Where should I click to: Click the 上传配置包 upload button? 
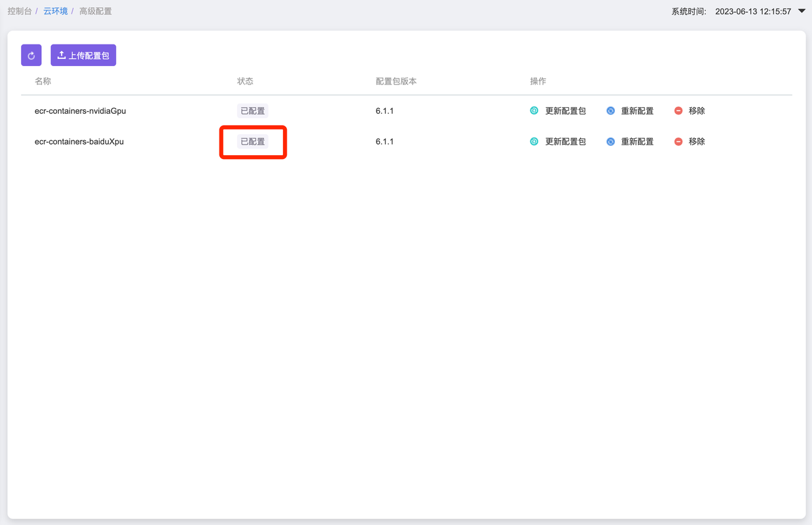coord(83,56)
